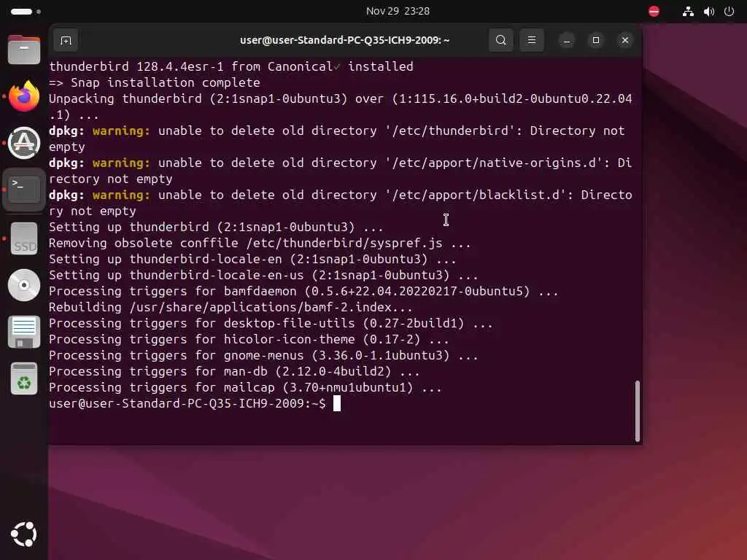Click the 'Processing triggers for man-db' line
This screenshot has height=560, width=747.
tap(234, 371)
